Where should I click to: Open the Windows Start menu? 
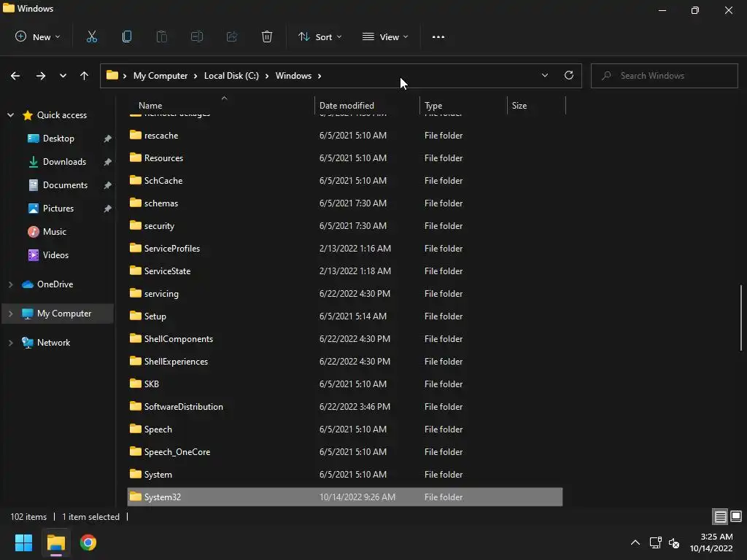pyautogui.click(x=23, y=542)
